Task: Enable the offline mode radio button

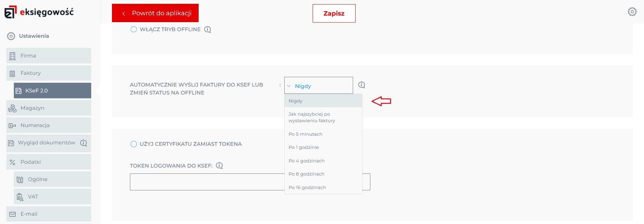Action: click(x=134, y=29)
